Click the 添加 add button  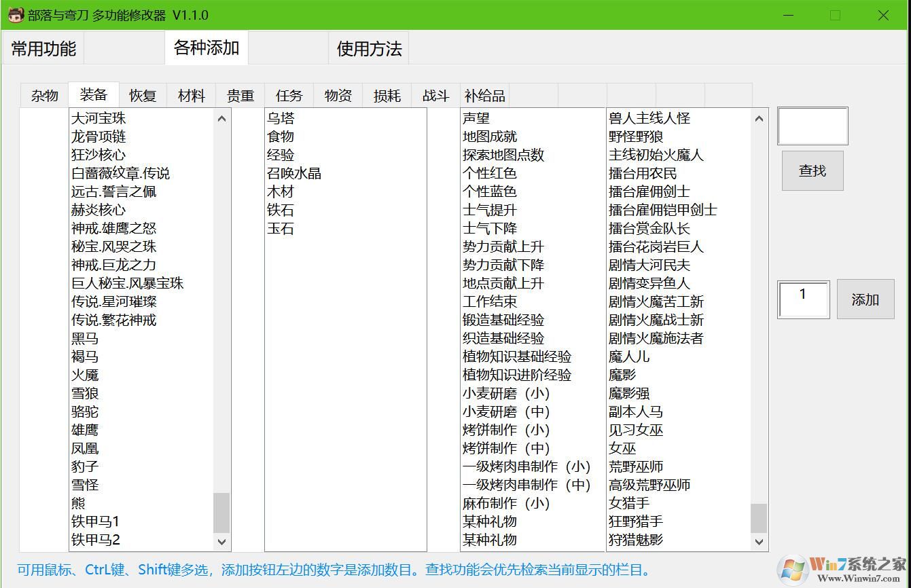click(865, 299)
